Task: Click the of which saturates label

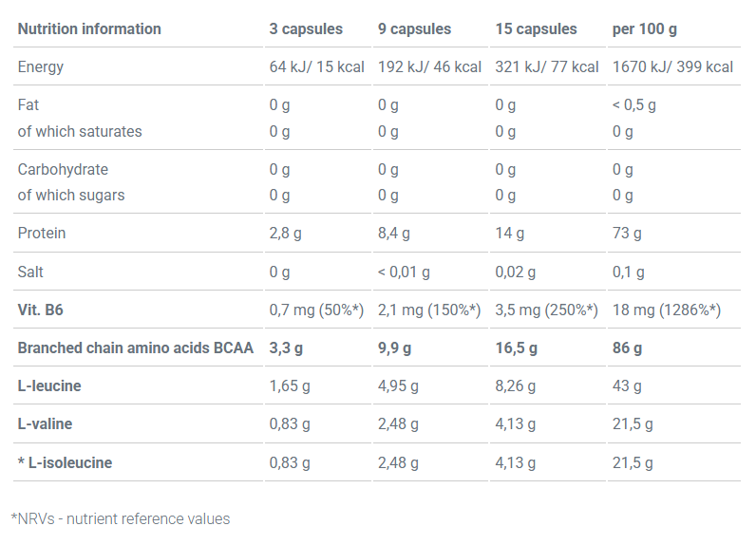Action: (x=80, y=131)
